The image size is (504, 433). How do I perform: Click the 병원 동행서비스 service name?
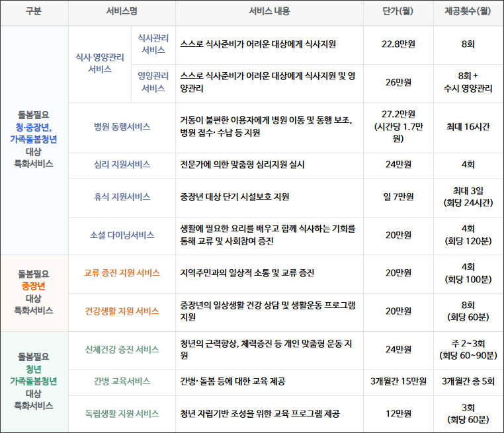122,127
